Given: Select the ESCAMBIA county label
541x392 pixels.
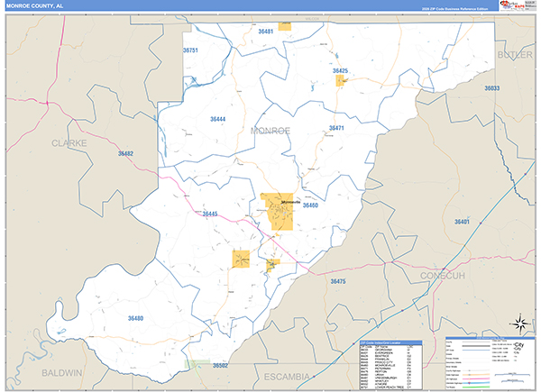Looking at the screenshot, I should tap(280, 374).
